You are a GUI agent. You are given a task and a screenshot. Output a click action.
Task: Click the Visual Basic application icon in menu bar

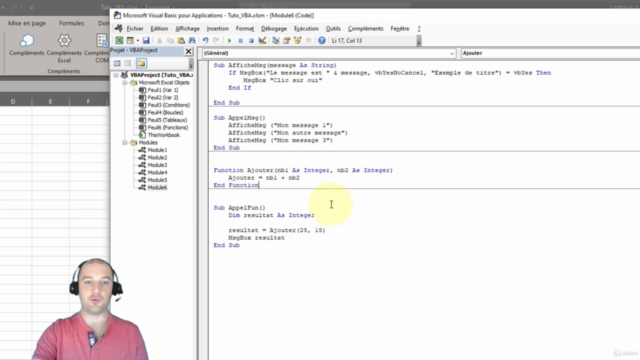coord(118,28)
